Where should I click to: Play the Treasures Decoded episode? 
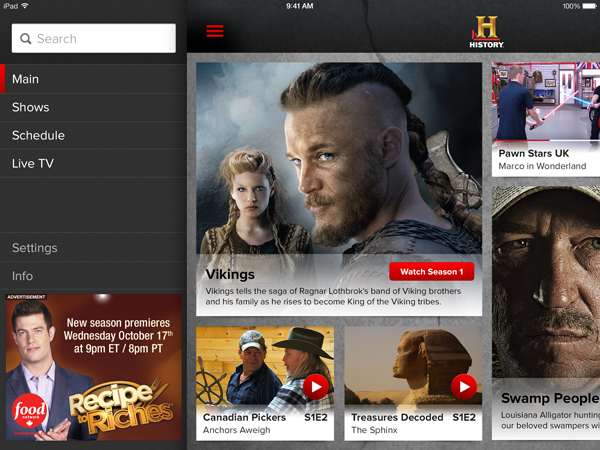(x=464, y=387)
